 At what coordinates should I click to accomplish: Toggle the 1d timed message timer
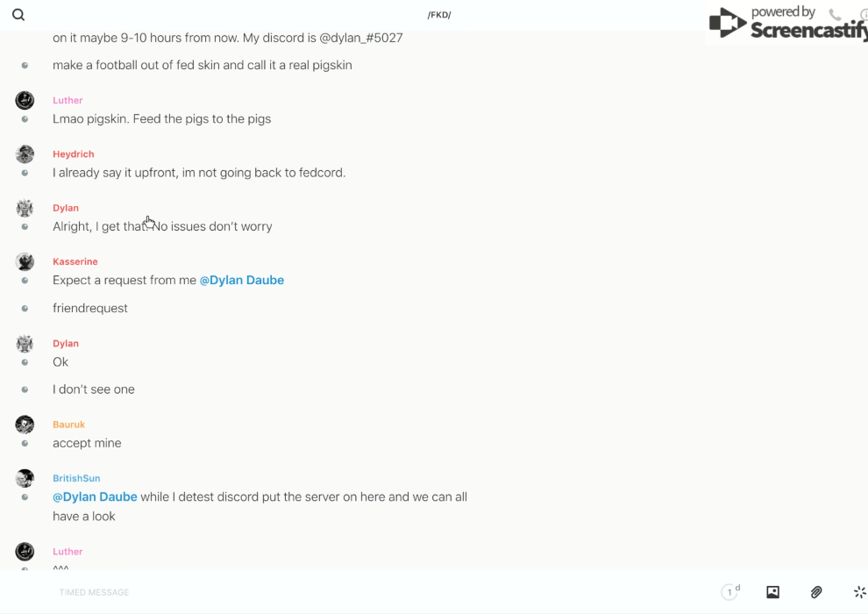click(730, 592)
